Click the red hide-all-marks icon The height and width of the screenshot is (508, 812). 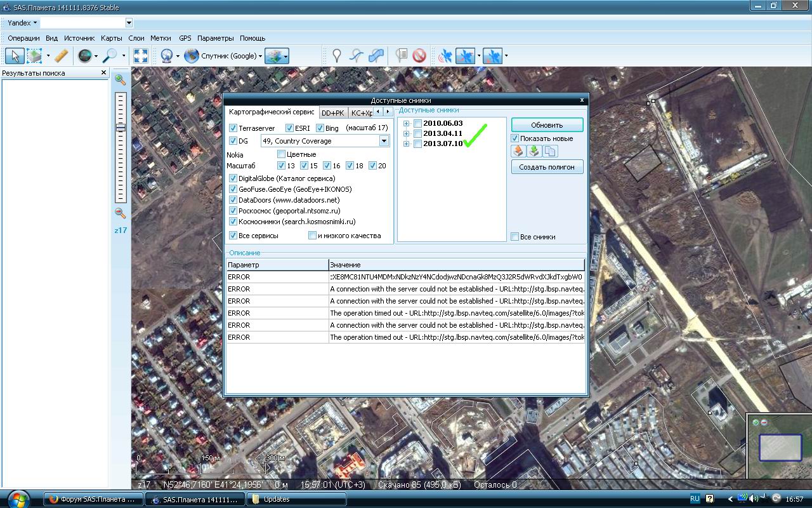tap(419, 56)
